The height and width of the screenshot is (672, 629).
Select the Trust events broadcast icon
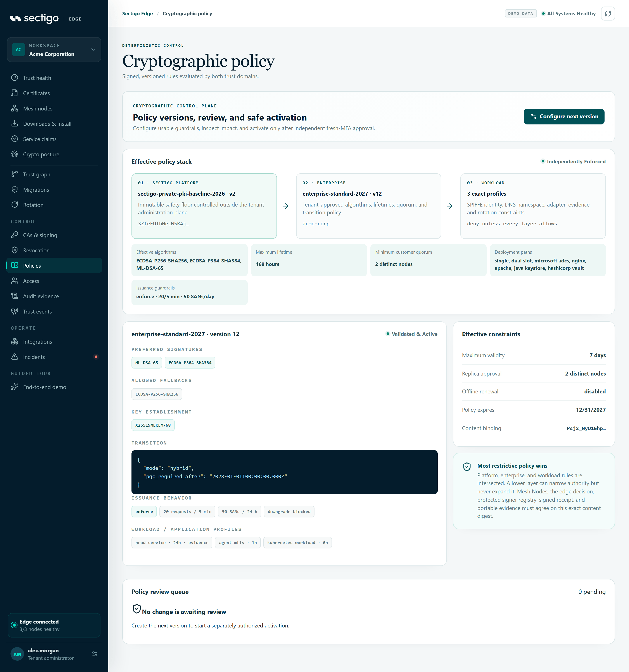click(x=15, y=311)
